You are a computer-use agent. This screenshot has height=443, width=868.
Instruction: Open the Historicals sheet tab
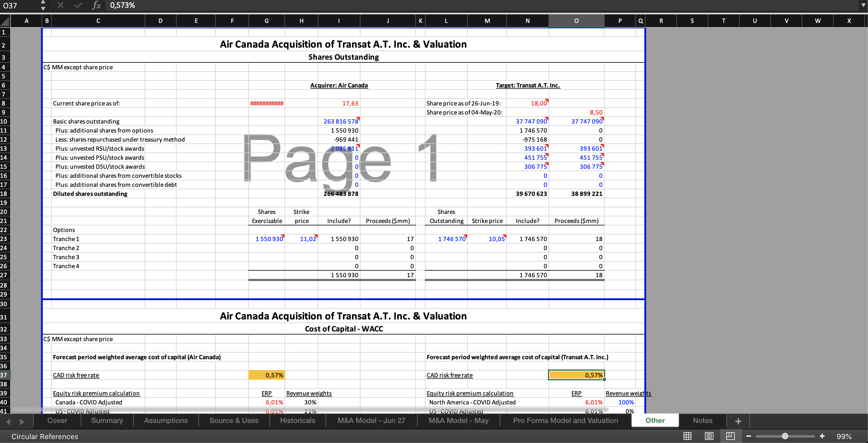click(297, 420)
